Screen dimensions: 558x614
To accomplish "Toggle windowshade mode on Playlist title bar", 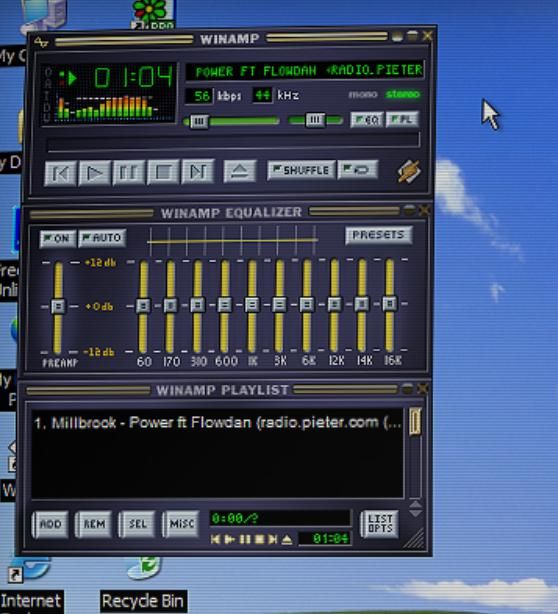I will click(407, 388).
